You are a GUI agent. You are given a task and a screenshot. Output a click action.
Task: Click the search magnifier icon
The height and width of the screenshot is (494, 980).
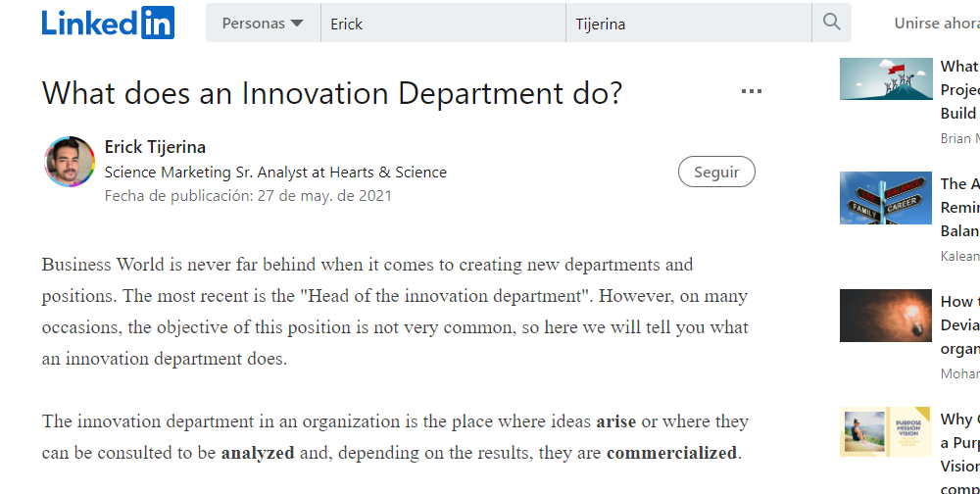(832, 23)
